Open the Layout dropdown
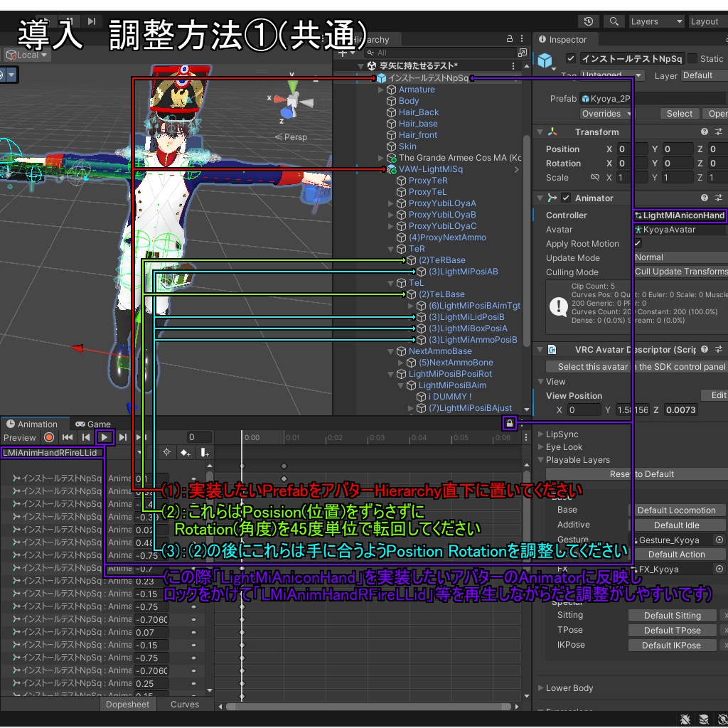 pyautogui.click(x=709, y=21)
